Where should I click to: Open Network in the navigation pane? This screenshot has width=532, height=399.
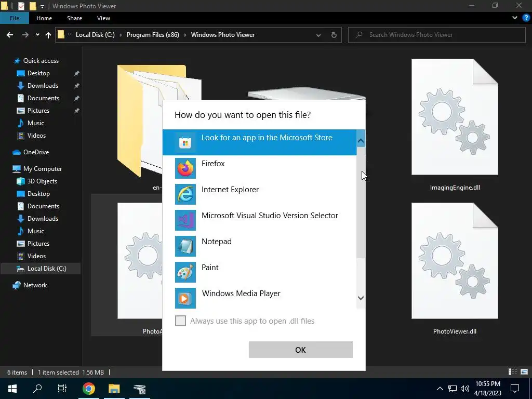(35, 285)
